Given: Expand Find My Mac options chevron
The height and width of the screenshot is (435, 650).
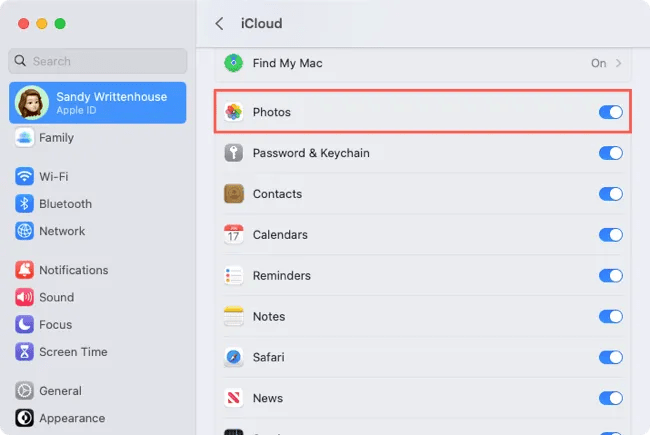Looking at the screenshot, I should (x=619, y=63).
